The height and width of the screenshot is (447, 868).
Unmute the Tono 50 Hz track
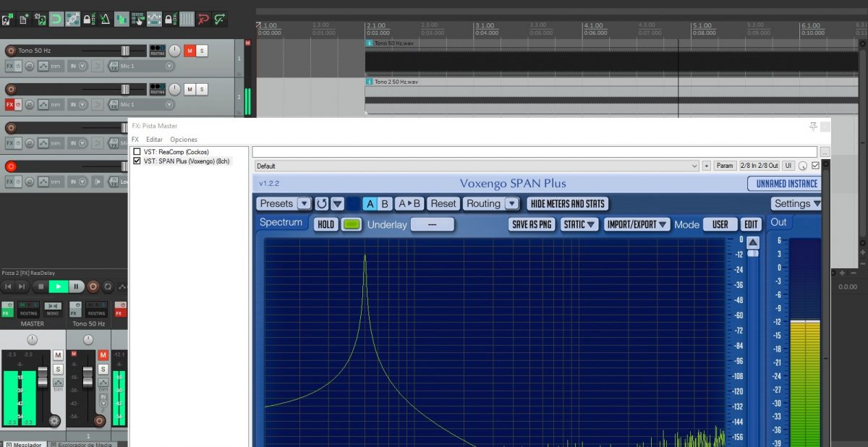point(190,50)
